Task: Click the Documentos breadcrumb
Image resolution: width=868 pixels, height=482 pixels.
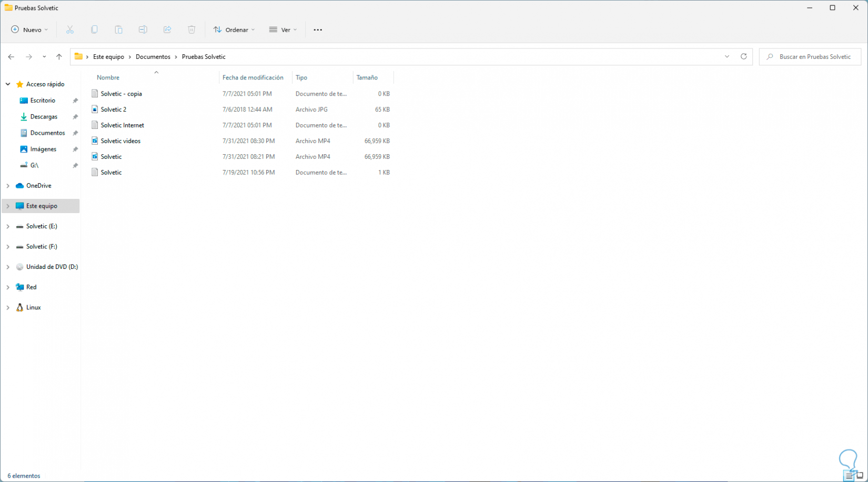Action: coord(153,57)
